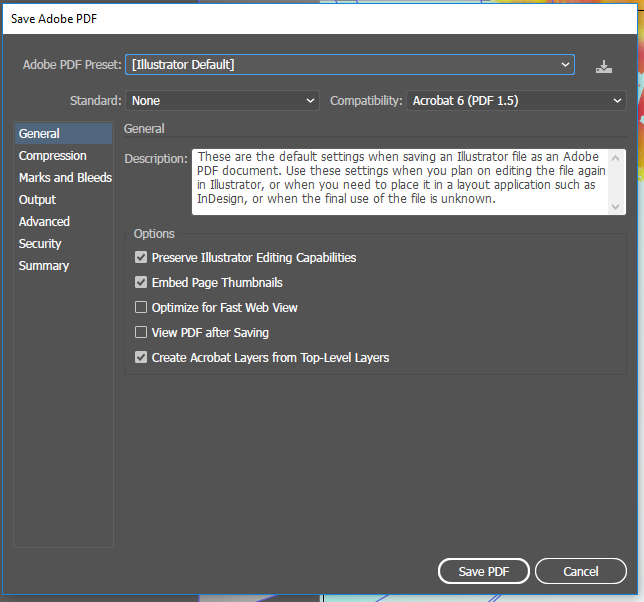The width and height of the screenshot is (644, 602).
Task: Open the Advanced section
Action: tap(44, 222)
